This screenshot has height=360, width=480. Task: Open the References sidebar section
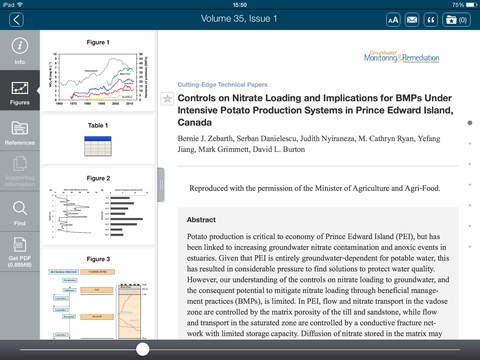[20, 131]
